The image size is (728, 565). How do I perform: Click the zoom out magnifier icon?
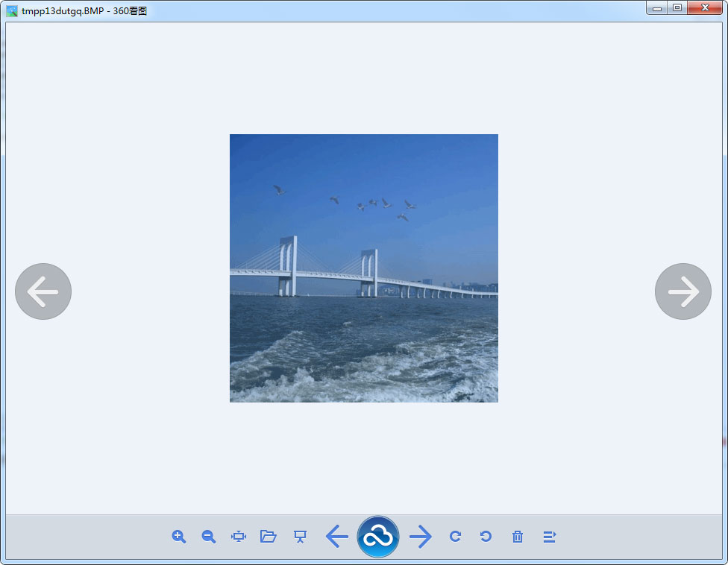209,537
